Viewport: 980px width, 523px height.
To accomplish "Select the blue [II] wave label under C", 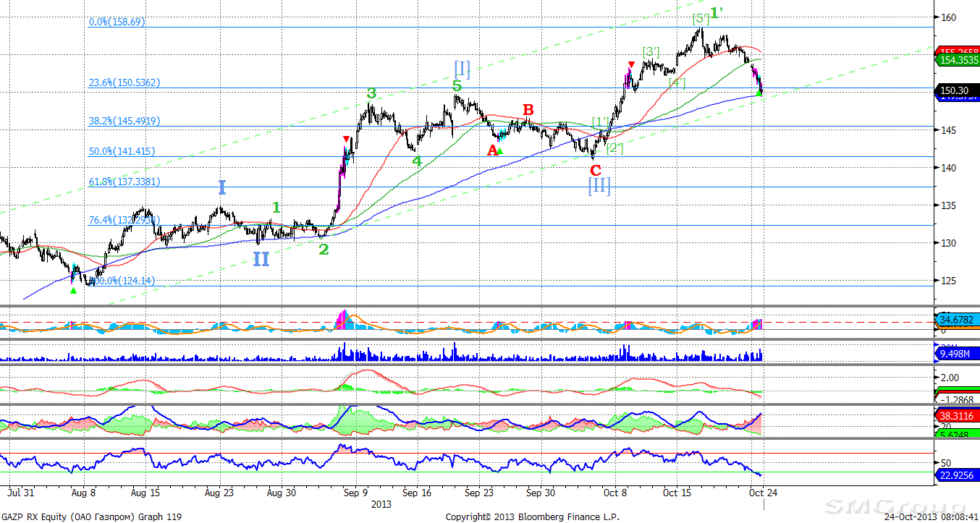I will (599, 187).
